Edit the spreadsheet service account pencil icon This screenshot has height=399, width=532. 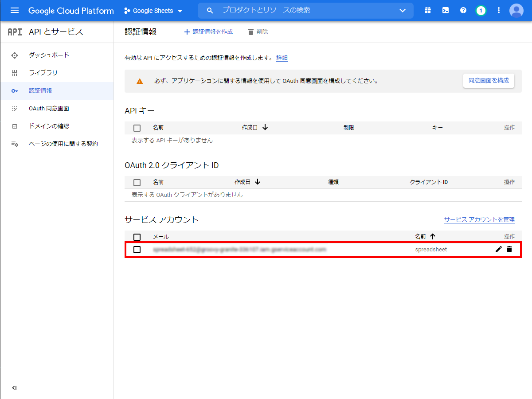pyautogui.click(x=499, y=250)
